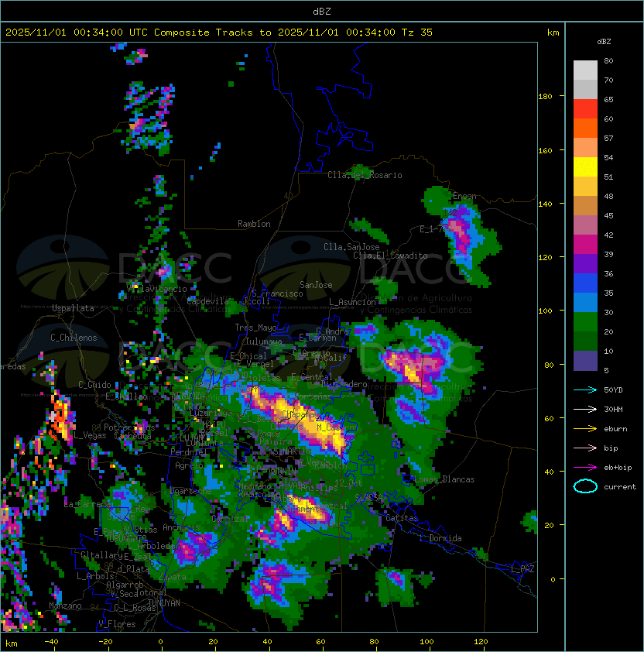Click the 140 tick on the vertical axis
The height and width of the screenshot is (652, 644).
pyautogui.click(x=545, y=204)
